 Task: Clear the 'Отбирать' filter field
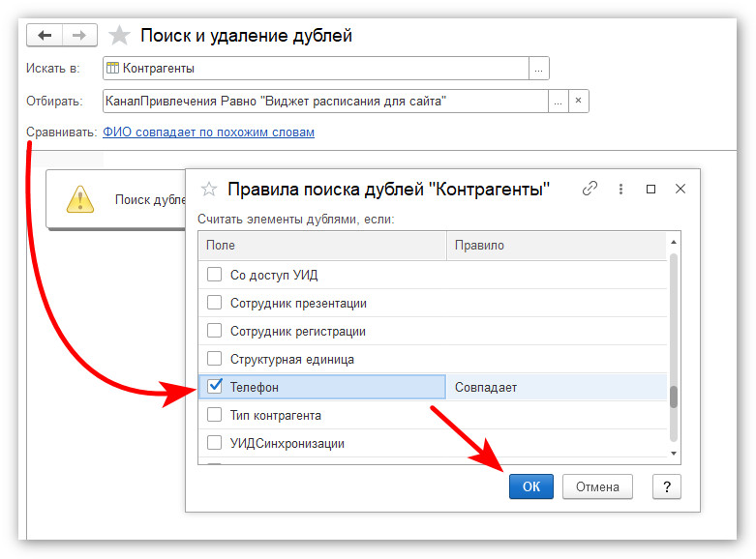coord(579,102)
